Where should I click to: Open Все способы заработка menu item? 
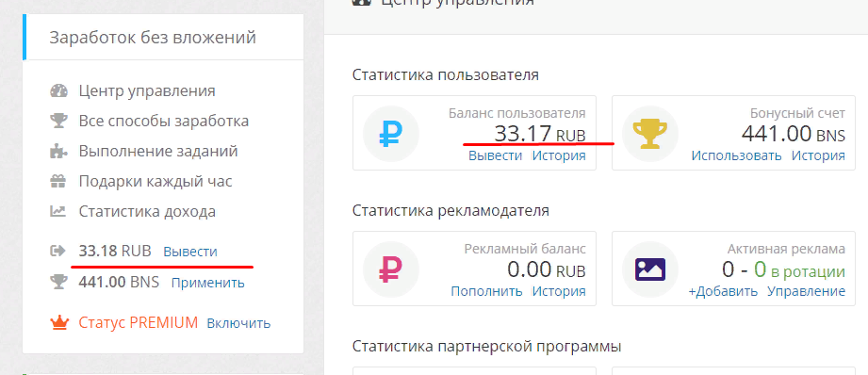[x=164, y=121]
